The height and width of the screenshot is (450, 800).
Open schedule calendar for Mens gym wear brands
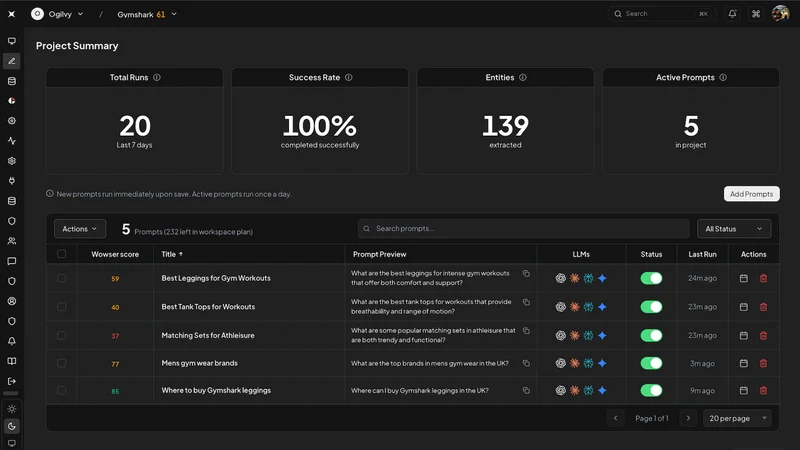coord(744,363)
